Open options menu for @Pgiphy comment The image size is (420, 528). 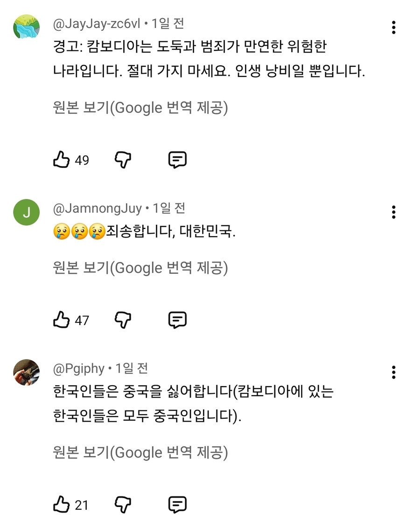tap(394, 372)
